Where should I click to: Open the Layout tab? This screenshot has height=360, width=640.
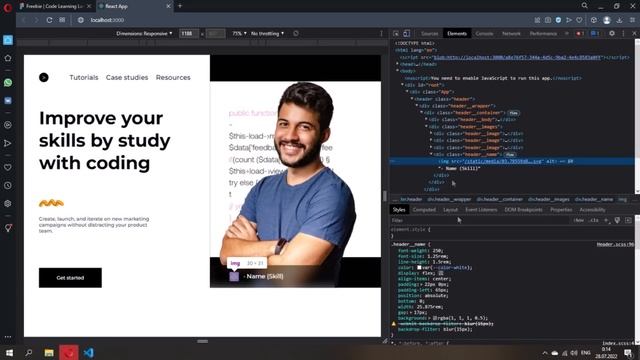pos(450,210)
